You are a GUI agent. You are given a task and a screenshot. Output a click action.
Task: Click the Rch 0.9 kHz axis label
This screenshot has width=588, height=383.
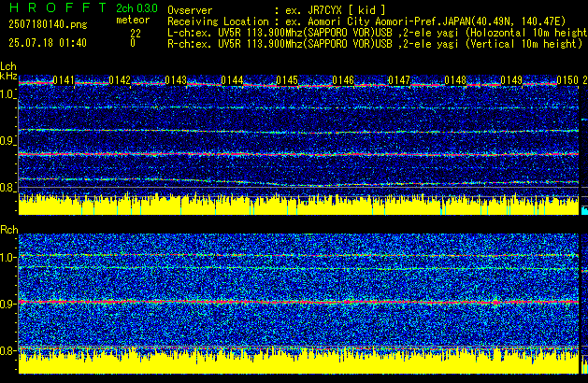(7, 304)
